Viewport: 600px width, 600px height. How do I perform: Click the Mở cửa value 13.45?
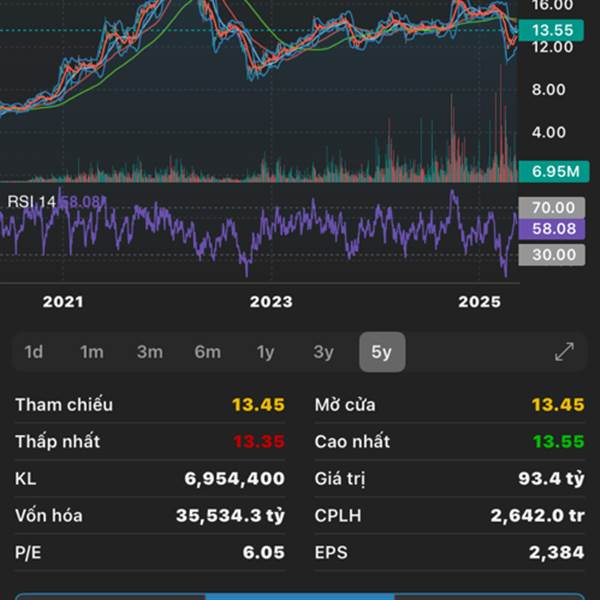[x=558, y=405]
